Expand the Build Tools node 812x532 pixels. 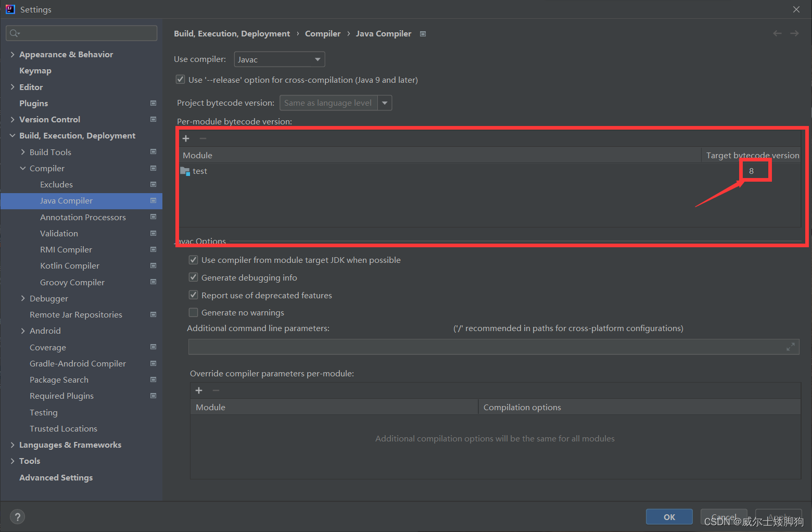pos(23,152)
